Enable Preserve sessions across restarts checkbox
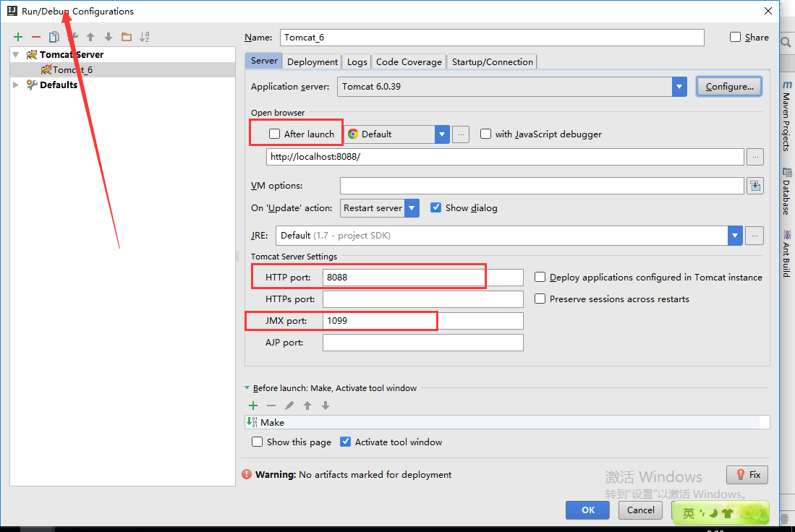This screenshot has height=532, width=795. pos(540,299)
